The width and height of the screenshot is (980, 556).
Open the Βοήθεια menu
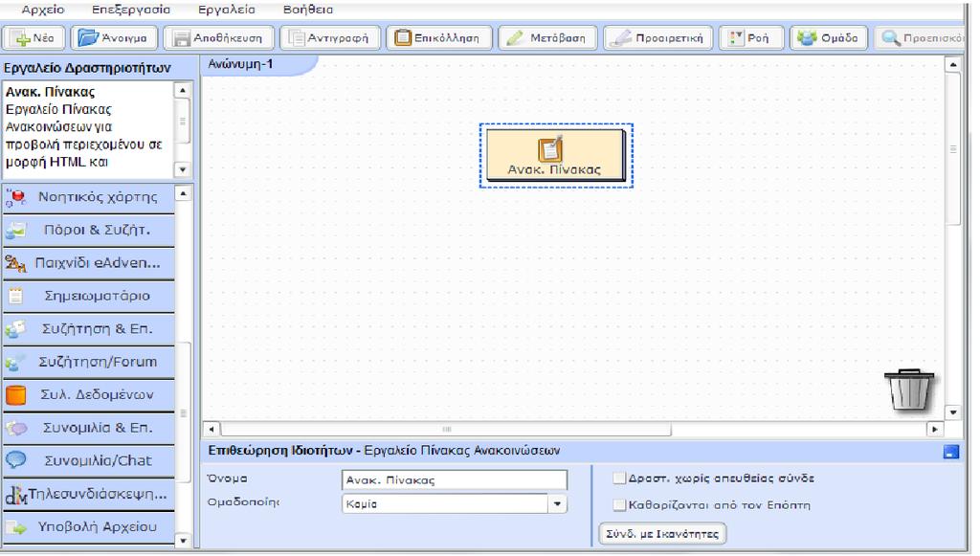point(307,10)
